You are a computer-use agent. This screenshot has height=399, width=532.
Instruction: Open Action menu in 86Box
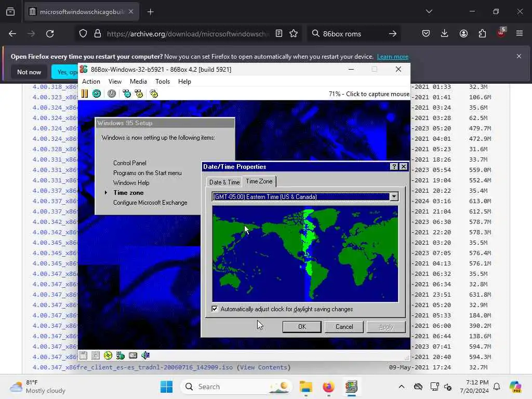tap(91, 82)
